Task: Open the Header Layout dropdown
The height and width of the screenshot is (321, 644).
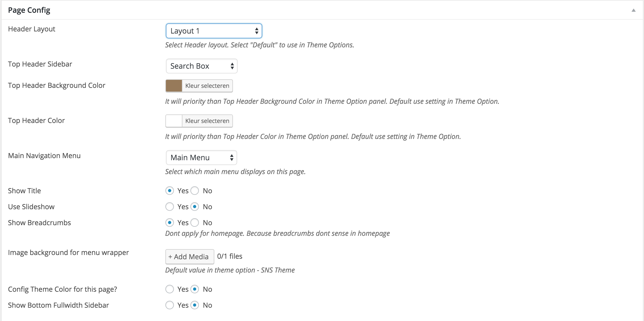Action: pyautogui.click(x=214, y=31)
